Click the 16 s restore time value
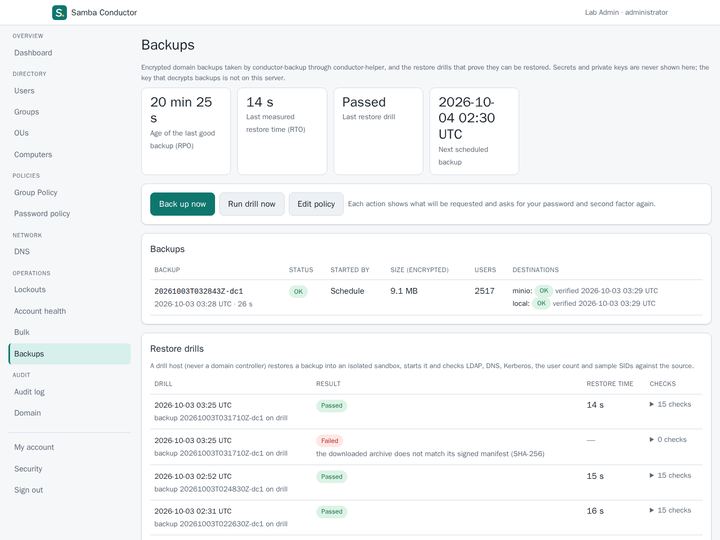This screenshot has height=540, width=720. [595, 511]
